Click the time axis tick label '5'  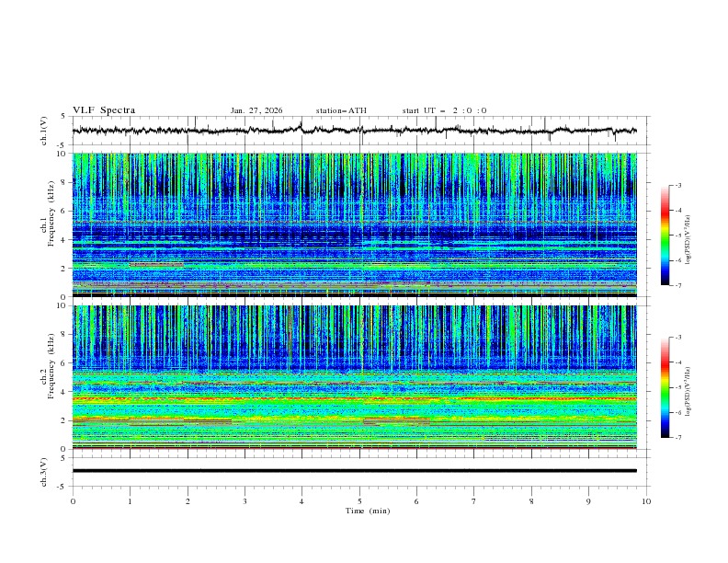click(x=359, y=501)
